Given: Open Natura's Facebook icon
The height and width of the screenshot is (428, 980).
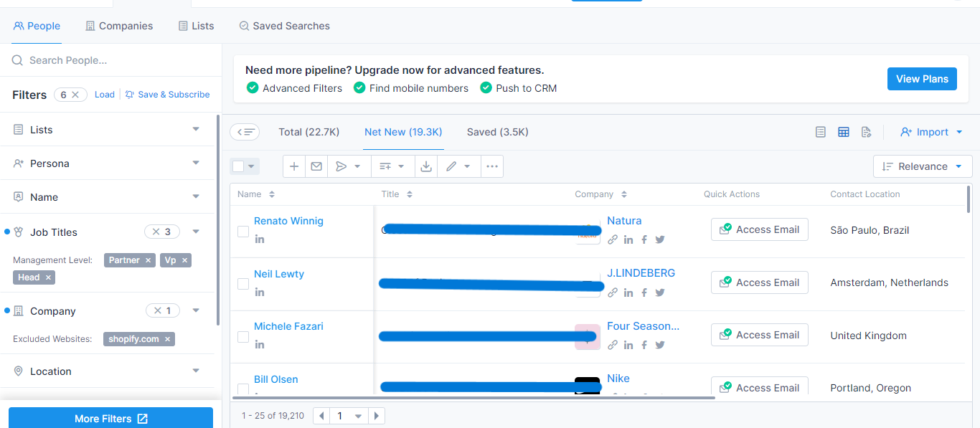Looking at the screenshot, I should coord(644,239).
